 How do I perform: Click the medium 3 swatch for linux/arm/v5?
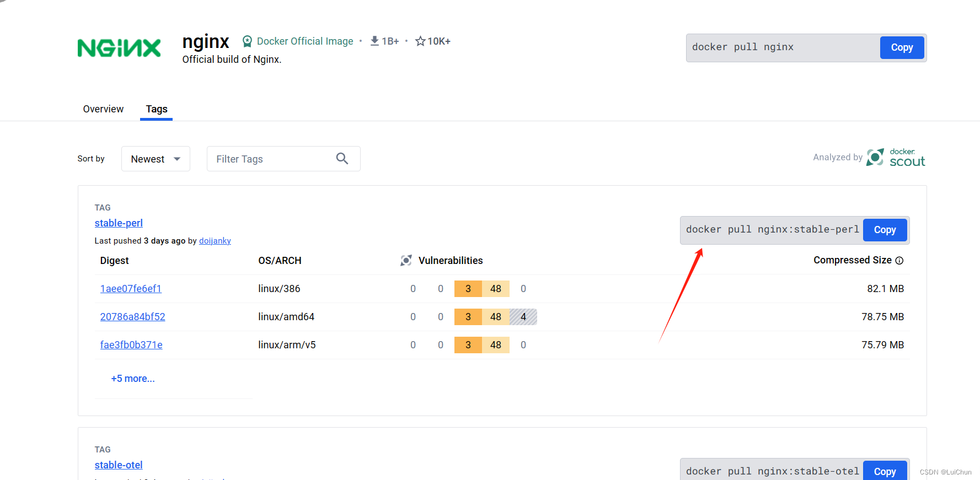point(468,345)
